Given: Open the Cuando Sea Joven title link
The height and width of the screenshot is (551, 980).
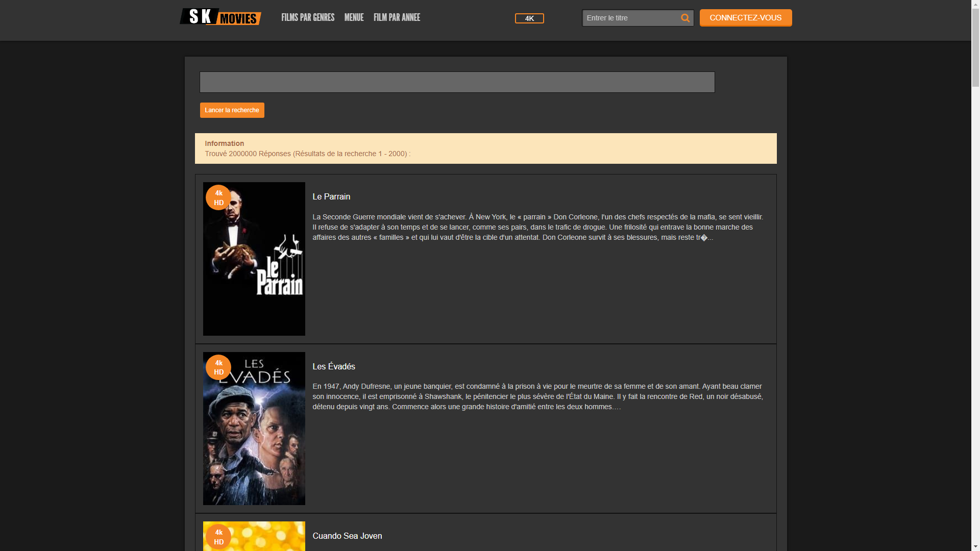Looking at the screenshot, I should (x=347, y=536).
